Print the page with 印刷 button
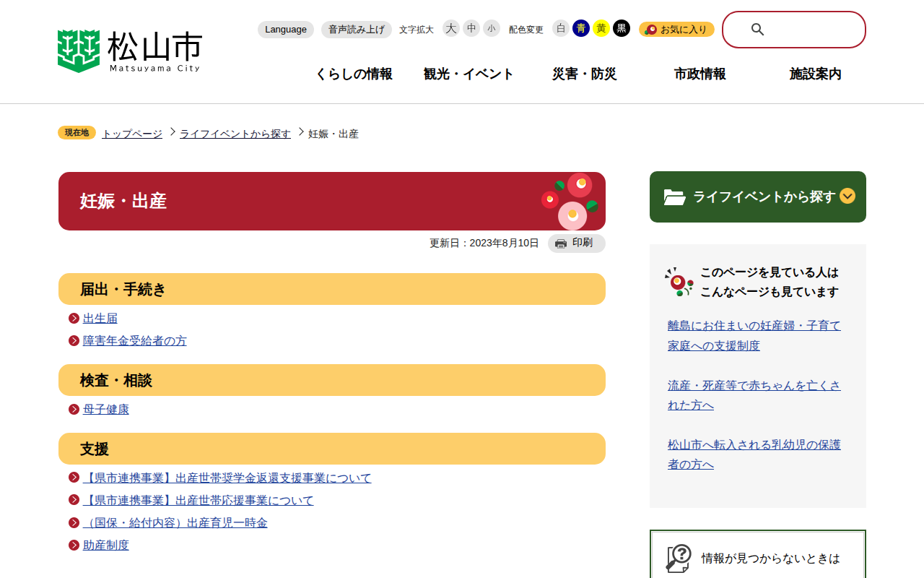The image size is (924, 578). (x=577, y=243)
